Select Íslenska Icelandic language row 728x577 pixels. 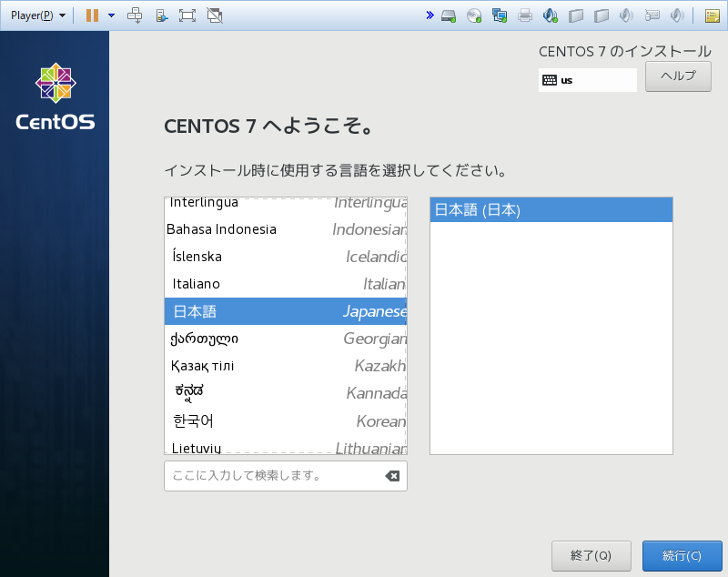coord(286,257)
